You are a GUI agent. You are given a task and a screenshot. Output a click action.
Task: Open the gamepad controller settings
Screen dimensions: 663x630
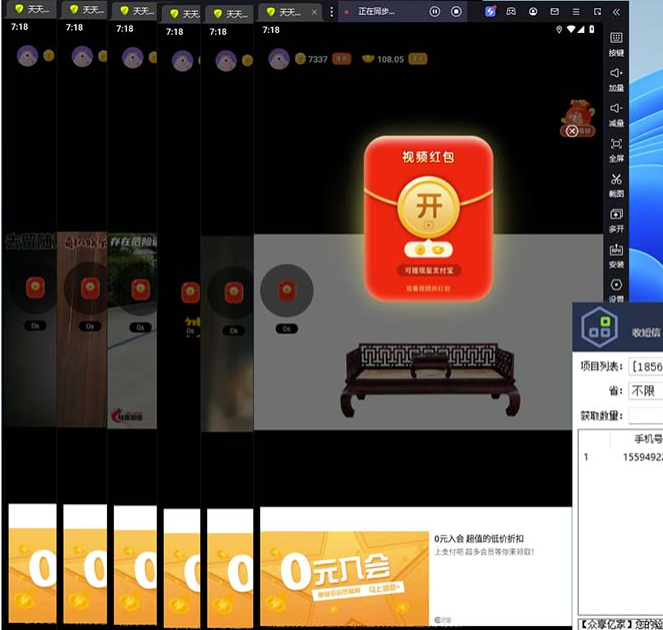(511, 11)
